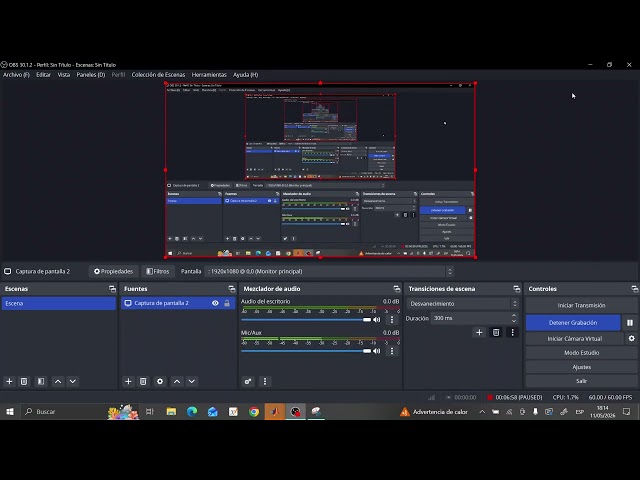Click Iniciar Cámara Virtual button

tap(575, 338)
